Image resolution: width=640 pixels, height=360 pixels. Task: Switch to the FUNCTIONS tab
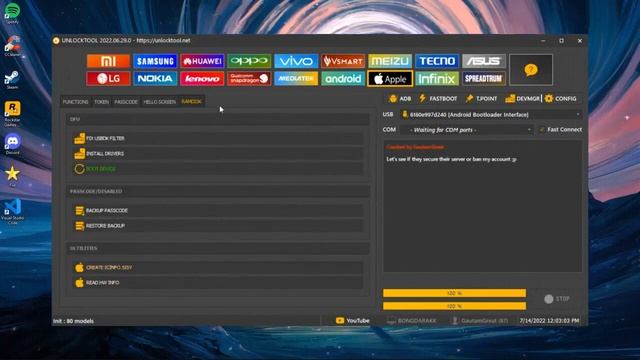(x=76, y=102)
